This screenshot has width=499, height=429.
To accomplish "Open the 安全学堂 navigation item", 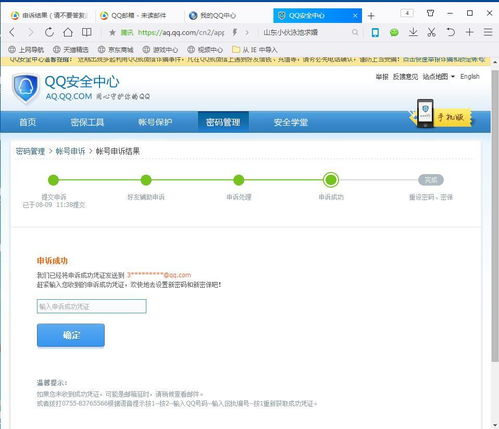I will [x=291, y=122].
